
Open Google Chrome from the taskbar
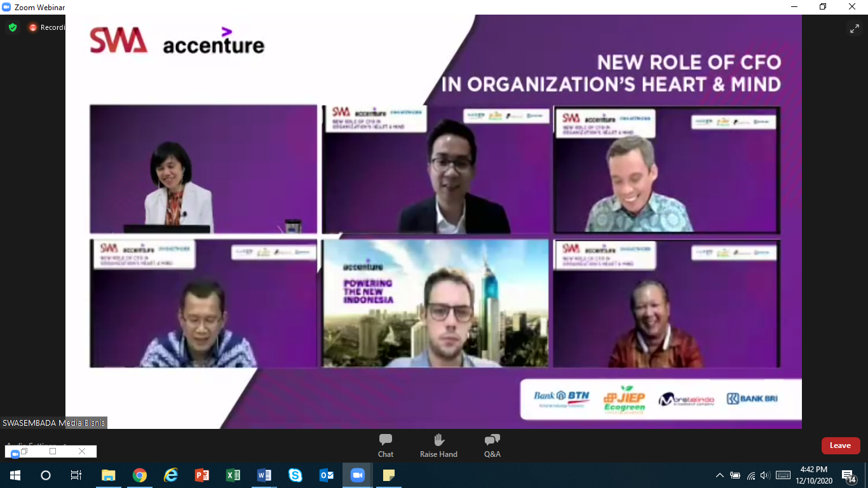(x=140, y=475)
